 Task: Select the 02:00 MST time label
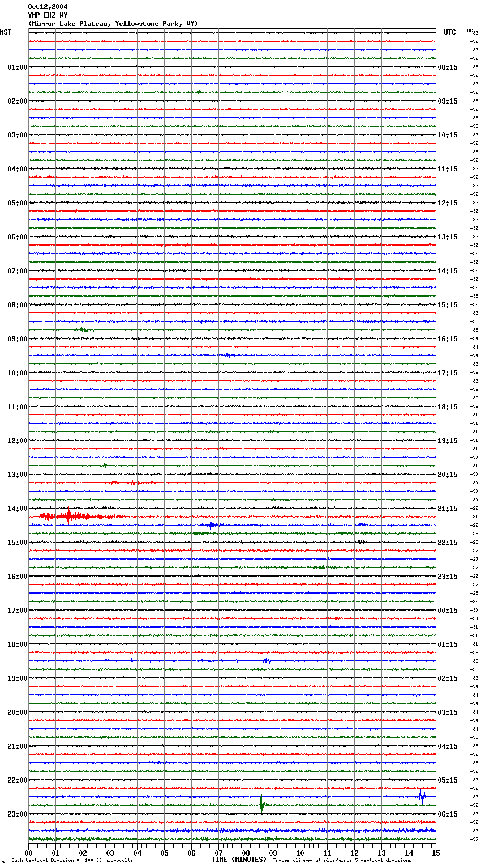(x=17, y=101)
